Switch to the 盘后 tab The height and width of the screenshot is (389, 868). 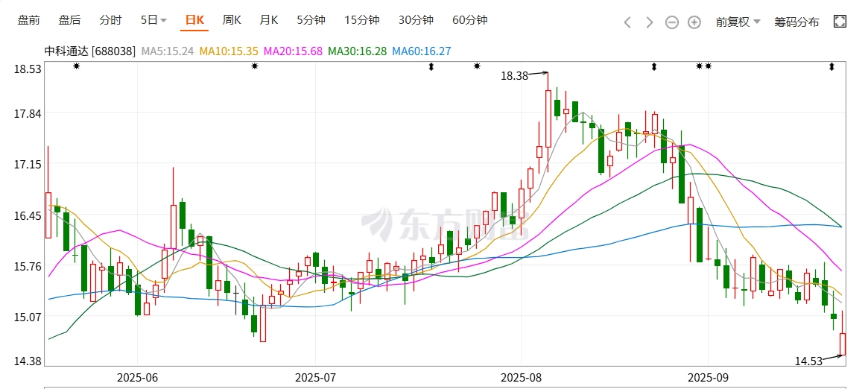point(70,20)
